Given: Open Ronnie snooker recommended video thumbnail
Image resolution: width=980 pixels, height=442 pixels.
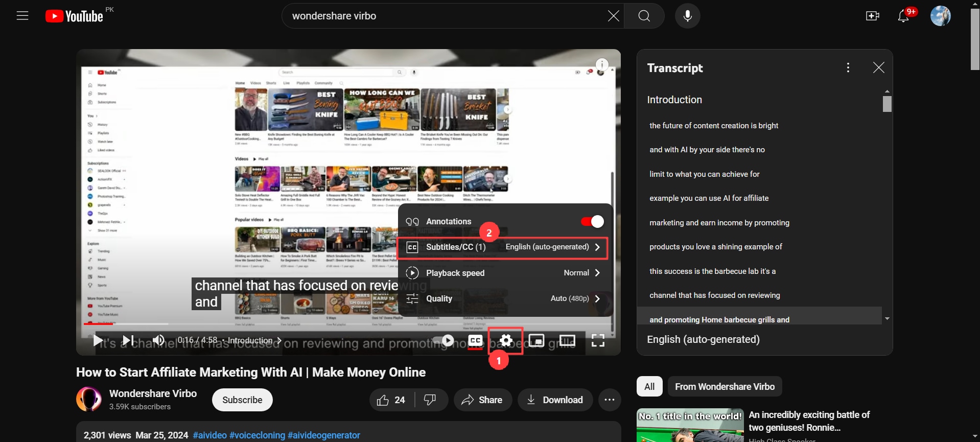Looking at the screenshot, I should coord(690,425).
